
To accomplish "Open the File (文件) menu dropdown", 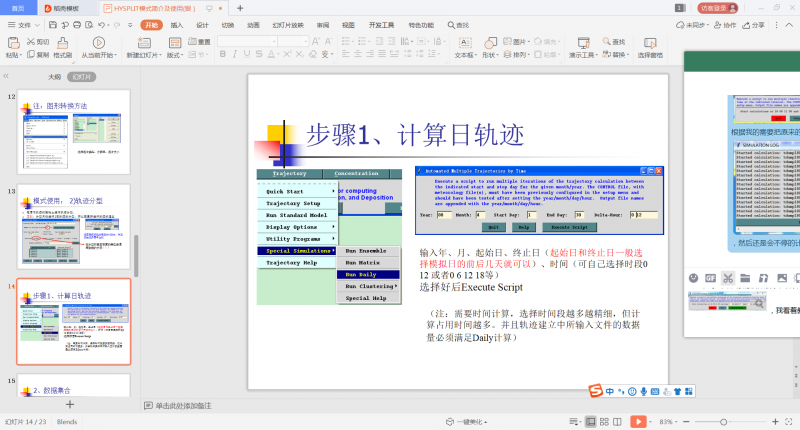I will pyautogui.click(x=23, y=25).
